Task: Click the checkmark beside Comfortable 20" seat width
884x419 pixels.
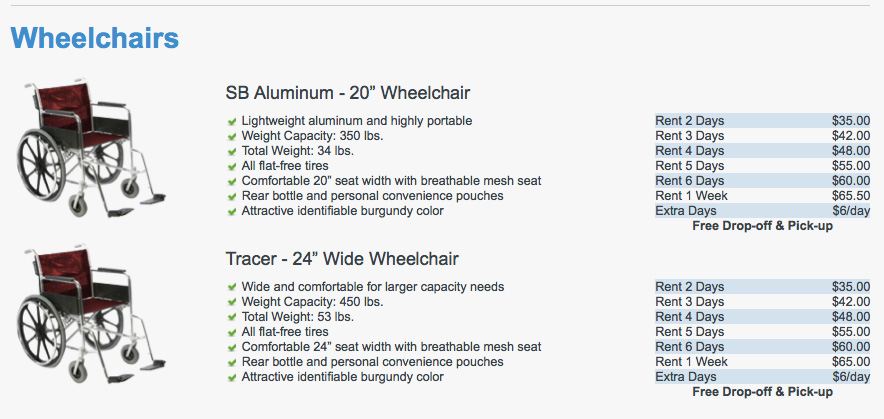Action: [x=232, y=182]
